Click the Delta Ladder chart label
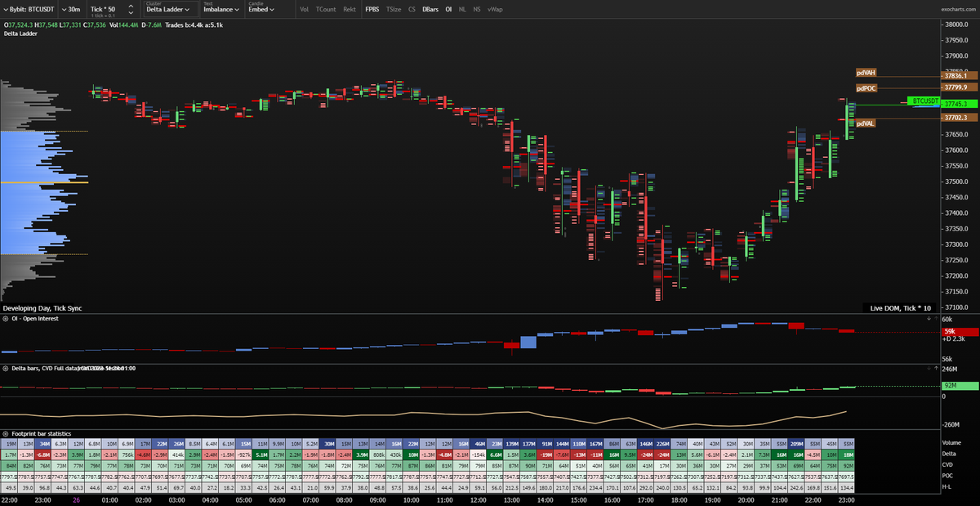 22,34
